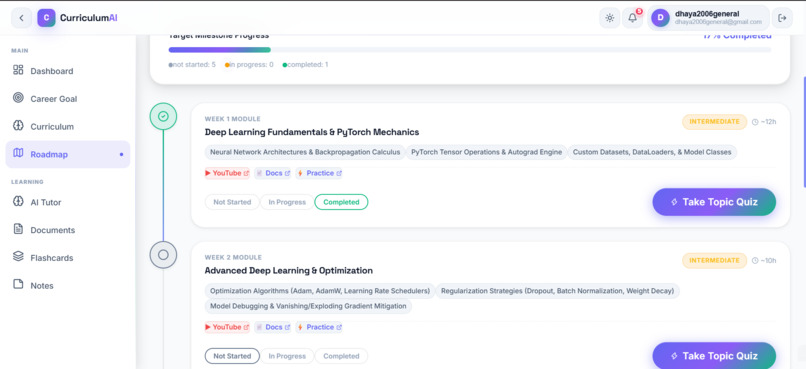Open Documents in the sidebar
Viewport: 806px width, 369px height.
(x=67, y=230)
